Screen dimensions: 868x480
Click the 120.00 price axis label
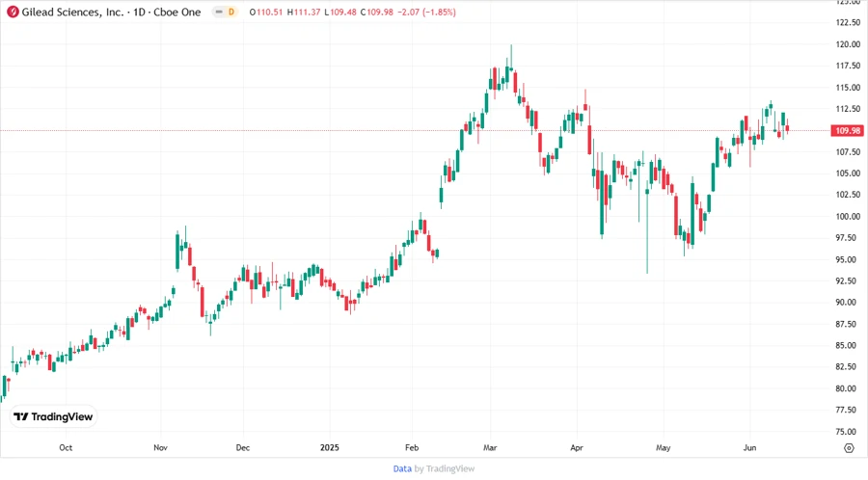pos(848,44)
